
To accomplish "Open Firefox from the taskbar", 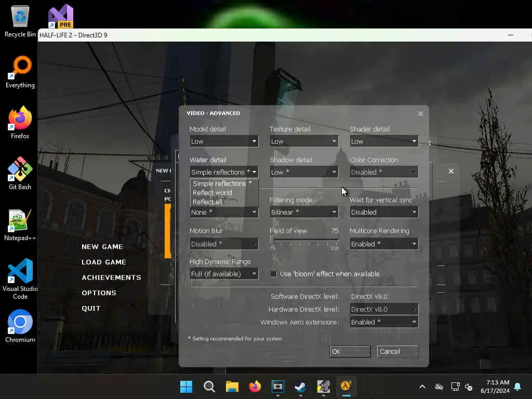I will [255, 387].
